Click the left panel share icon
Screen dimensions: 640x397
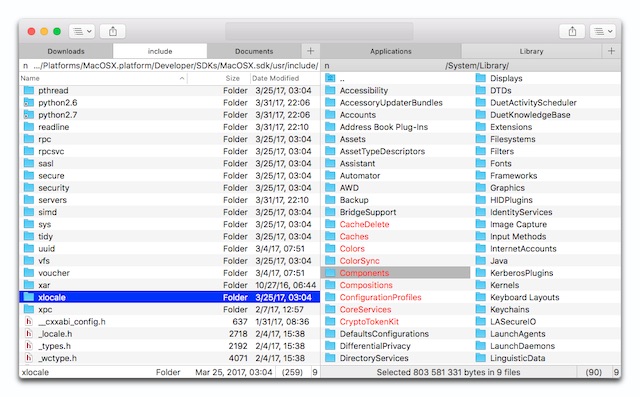[x=113, y=31]
